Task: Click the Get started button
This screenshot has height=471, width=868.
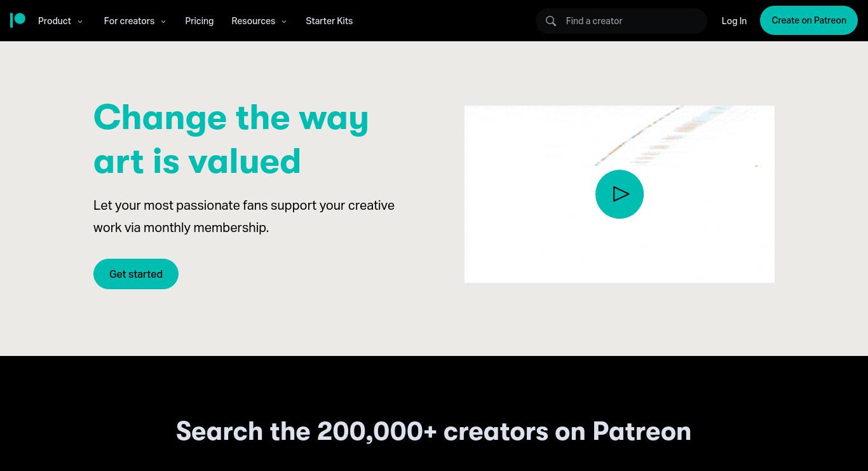Action: (136, 274)
